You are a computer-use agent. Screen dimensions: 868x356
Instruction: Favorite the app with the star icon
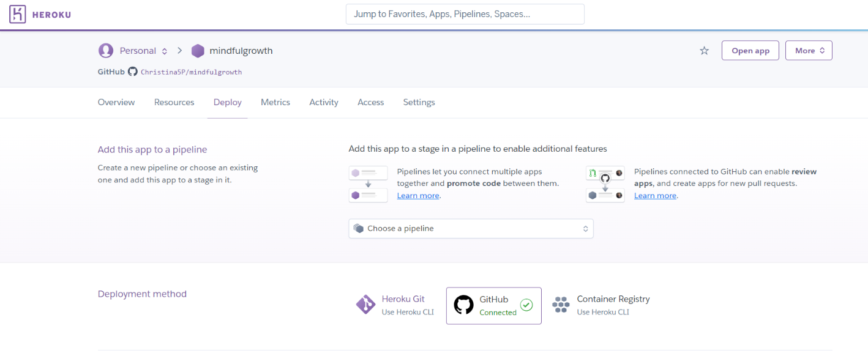704,51
